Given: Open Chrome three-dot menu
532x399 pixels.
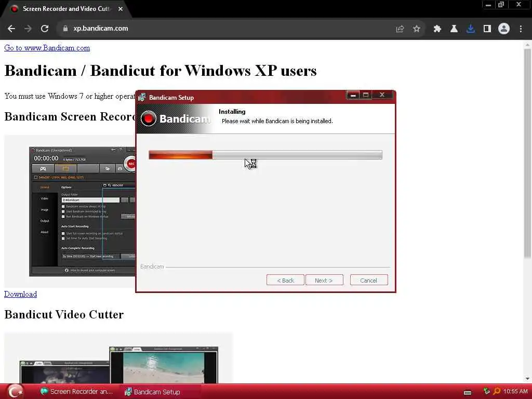Looking at the screenshot, I should (521, 29).
